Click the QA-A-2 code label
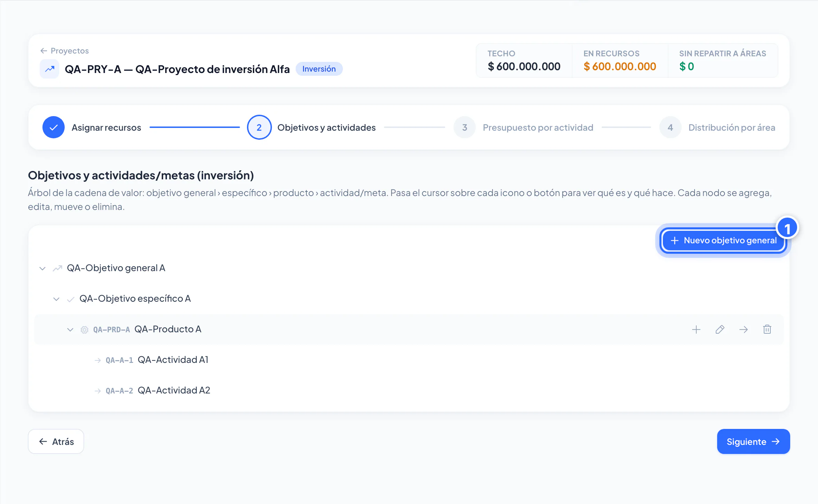Image resolution: width=818 pixels, height=504 pixels. tap(119, 391)
